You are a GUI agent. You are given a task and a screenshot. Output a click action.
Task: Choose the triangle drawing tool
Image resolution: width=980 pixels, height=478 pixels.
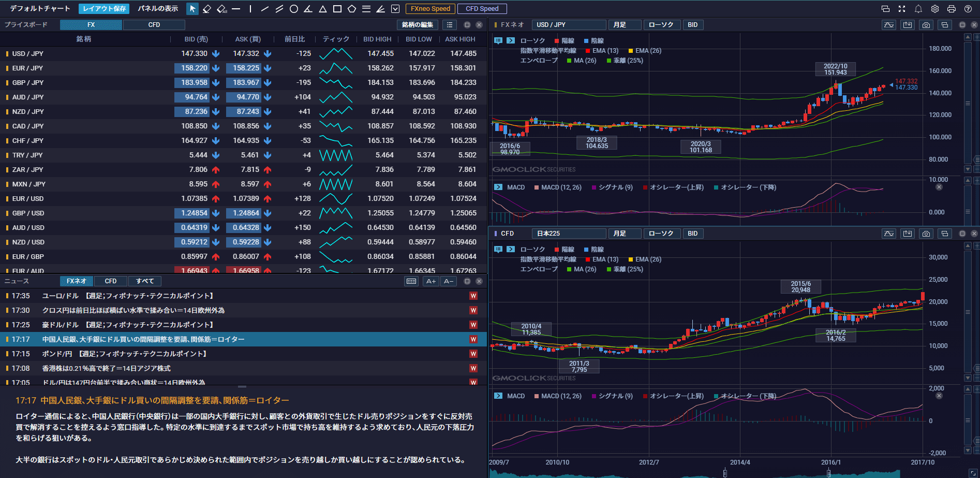pyautogui.click(x=322, y=8)
